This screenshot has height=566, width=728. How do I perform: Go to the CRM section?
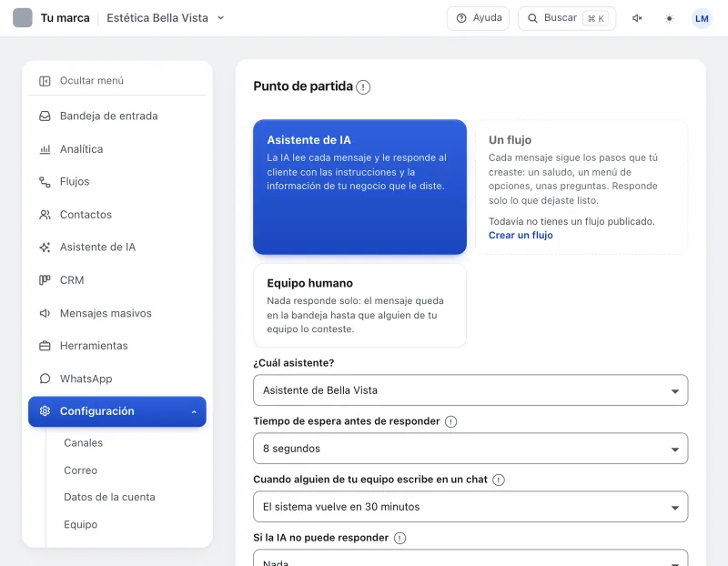click(x=117, y=280)
